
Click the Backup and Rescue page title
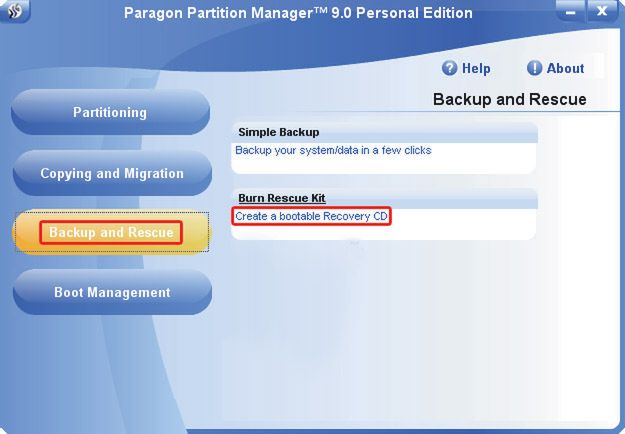point(509,99)
